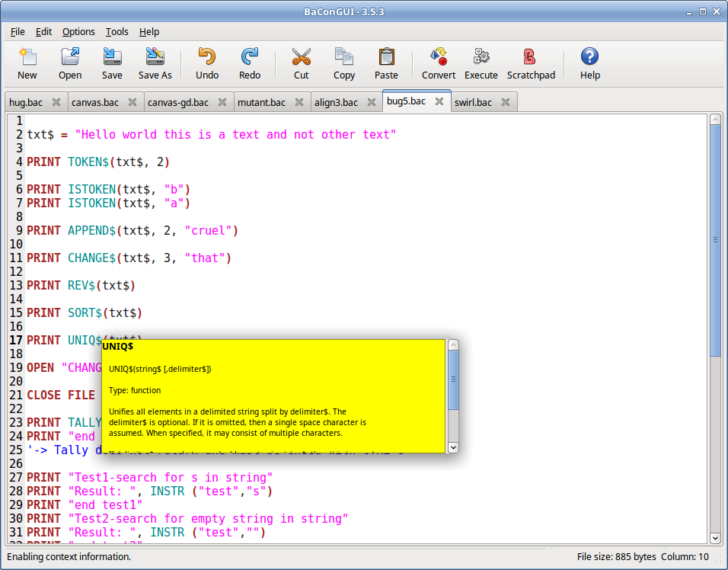This screenshot has height=570, width=728.
Task: Click the "that" string on line 11
Action: click(x=205, y=258)
